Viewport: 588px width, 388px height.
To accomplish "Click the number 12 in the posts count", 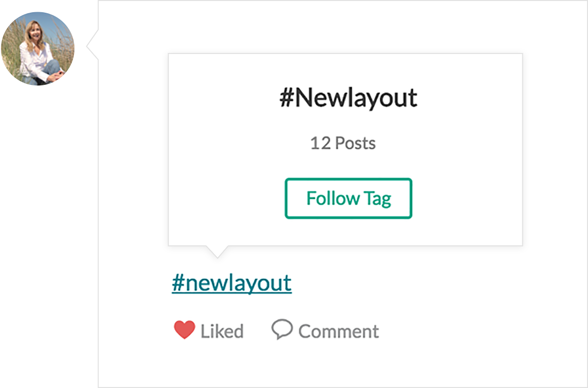I will (x=320, y=144).
